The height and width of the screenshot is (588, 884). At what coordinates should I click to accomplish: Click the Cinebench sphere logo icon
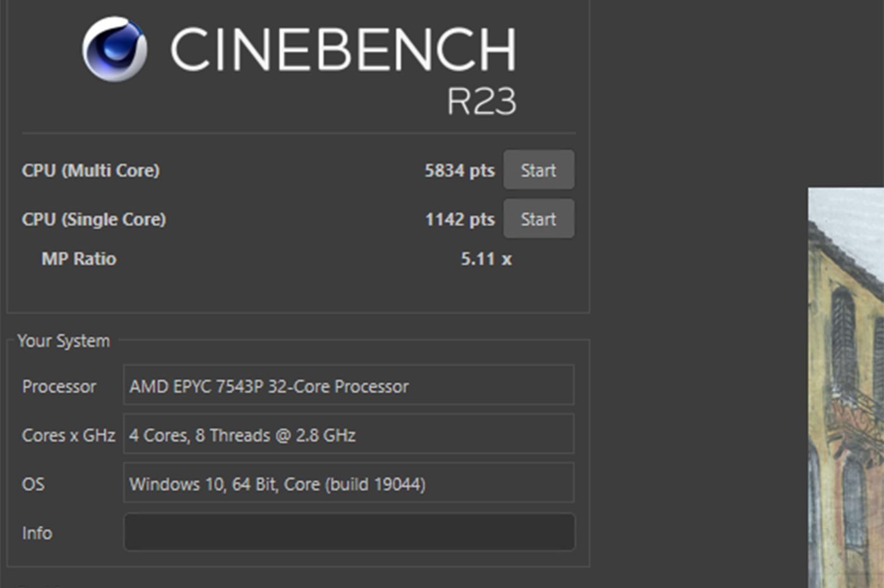(115, 49)
